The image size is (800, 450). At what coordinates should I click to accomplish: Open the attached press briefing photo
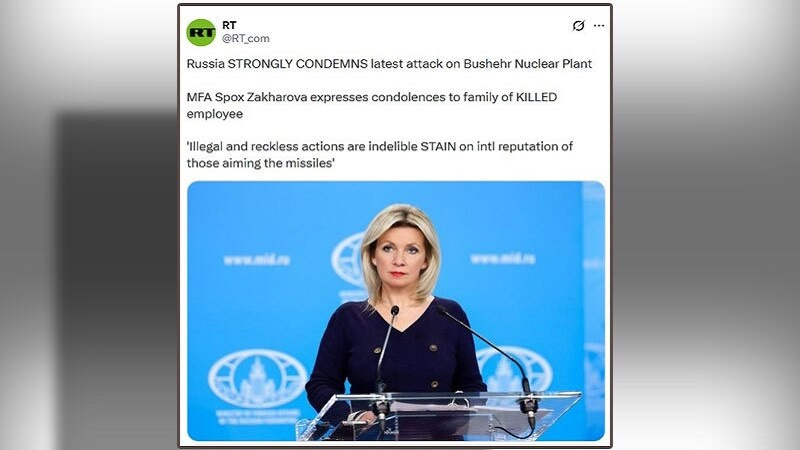pos(396,311)
